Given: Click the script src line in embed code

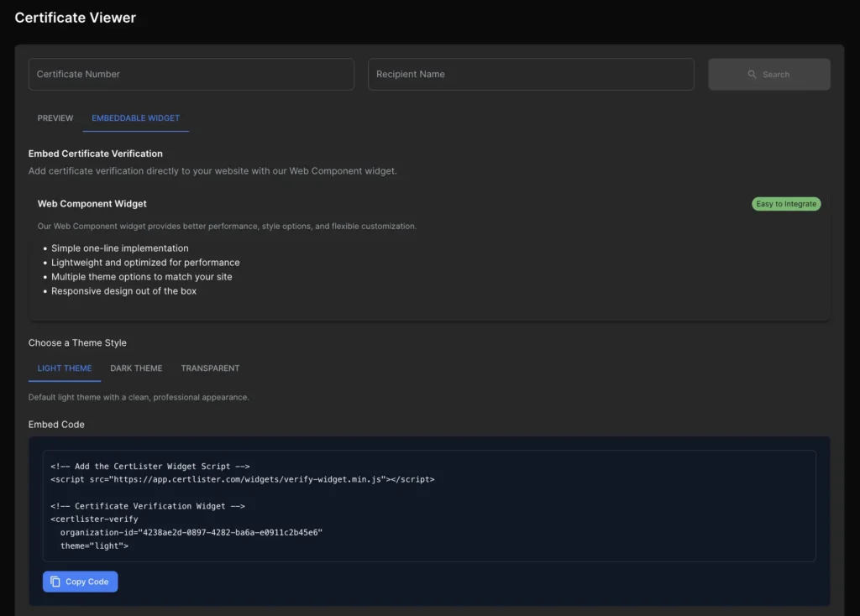Looking at the screenshot, I should coord(243,479).
